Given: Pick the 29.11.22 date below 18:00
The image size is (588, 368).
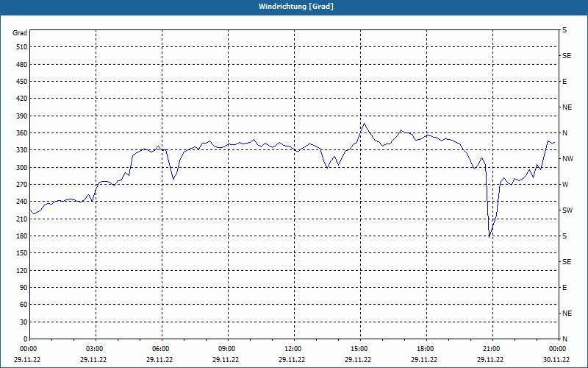Looking at the screenshot, I should (x=424, y=360).
